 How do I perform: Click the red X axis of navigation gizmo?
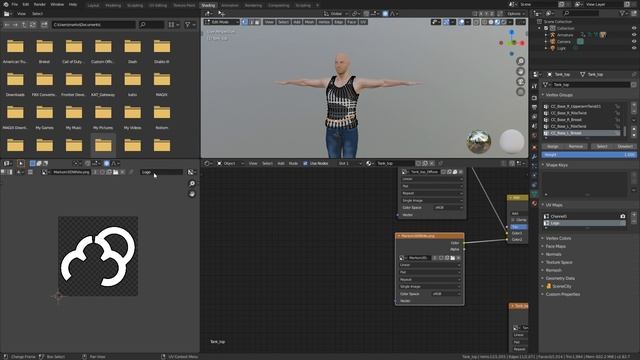pos(522,43)
